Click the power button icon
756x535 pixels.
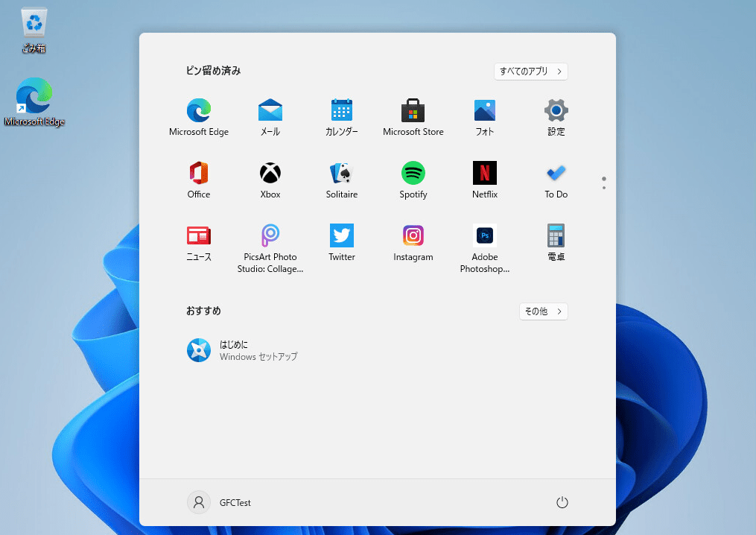click(x=562, y=502)
